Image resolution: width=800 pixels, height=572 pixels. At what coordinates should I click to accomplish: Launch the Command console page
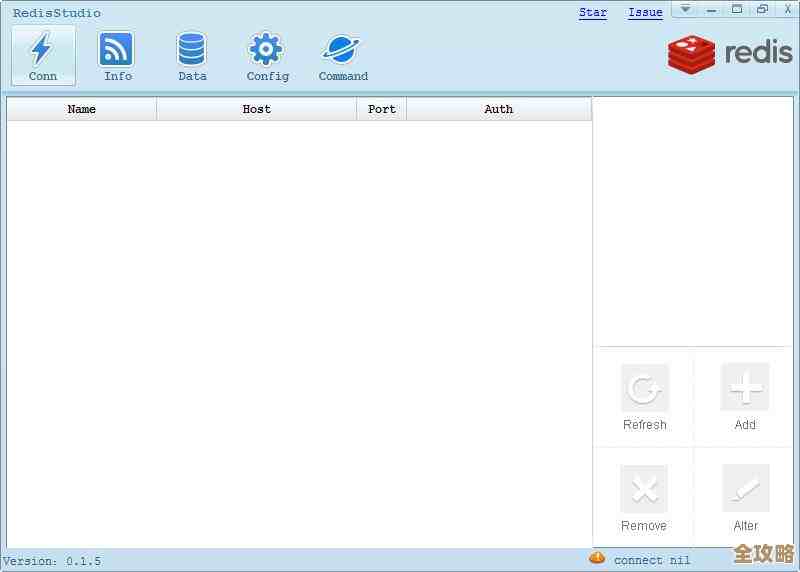pyautogui.click(x=343, y=55)
